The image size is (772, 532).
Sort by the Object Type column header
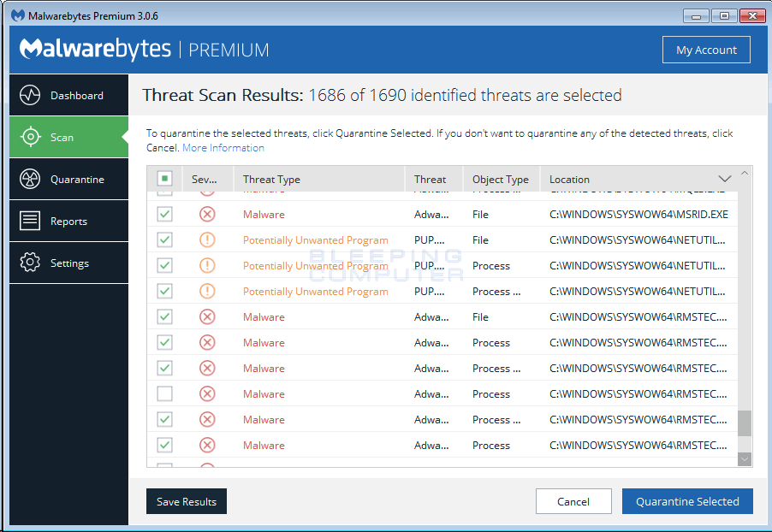[502, 179]
